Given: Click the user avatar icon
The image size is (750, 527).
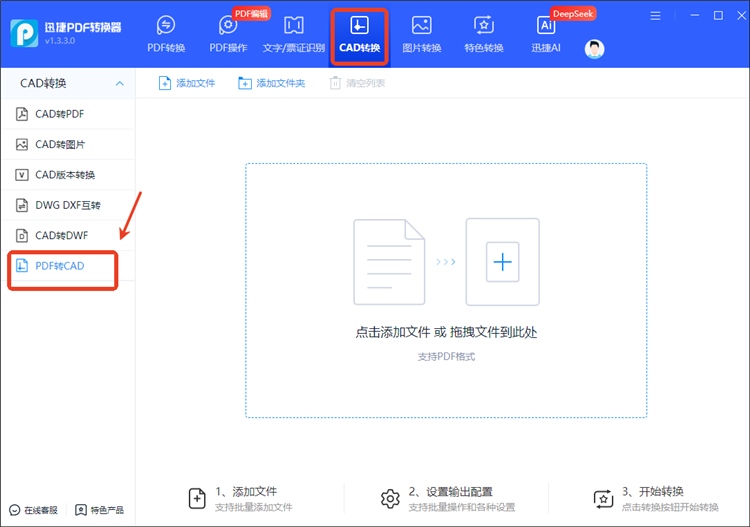Looking at the screenshot, I should [x=595, y=49].
